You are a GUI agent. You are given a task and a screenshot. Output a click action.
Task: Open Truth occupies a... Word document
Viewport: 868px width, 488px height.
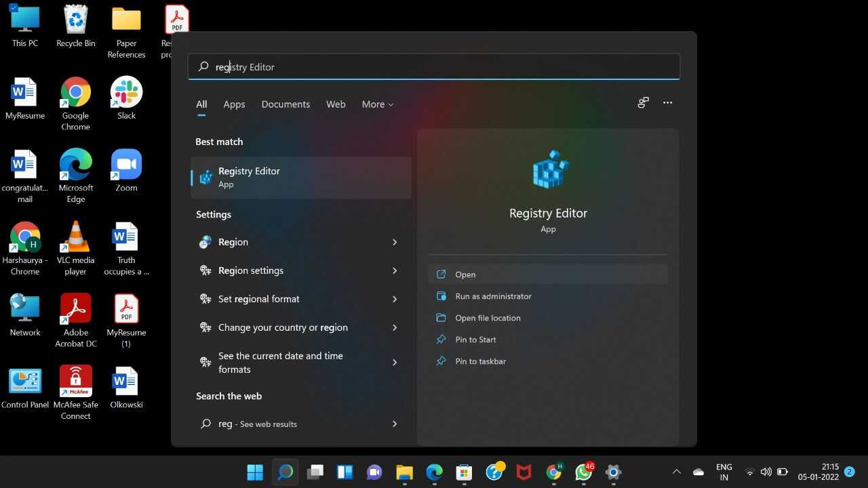[x=126, y=249]
